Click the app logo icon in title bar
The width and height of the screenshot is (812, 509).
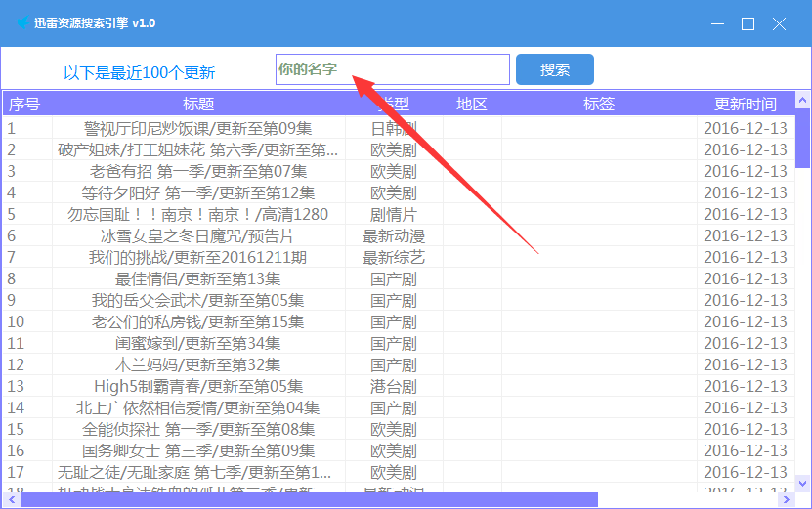(22, 22)
